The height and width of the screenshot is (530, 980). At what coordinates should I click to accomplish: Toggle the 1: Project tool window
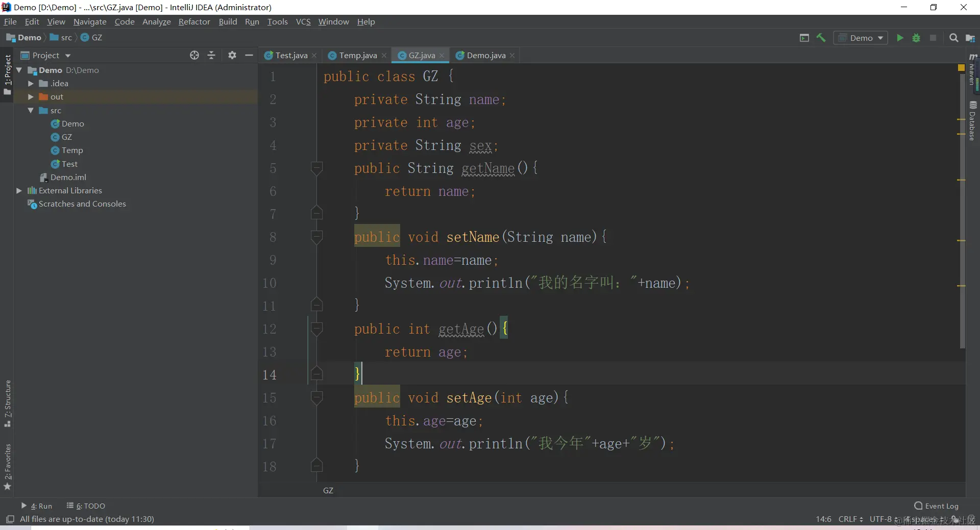coord(7,74)
